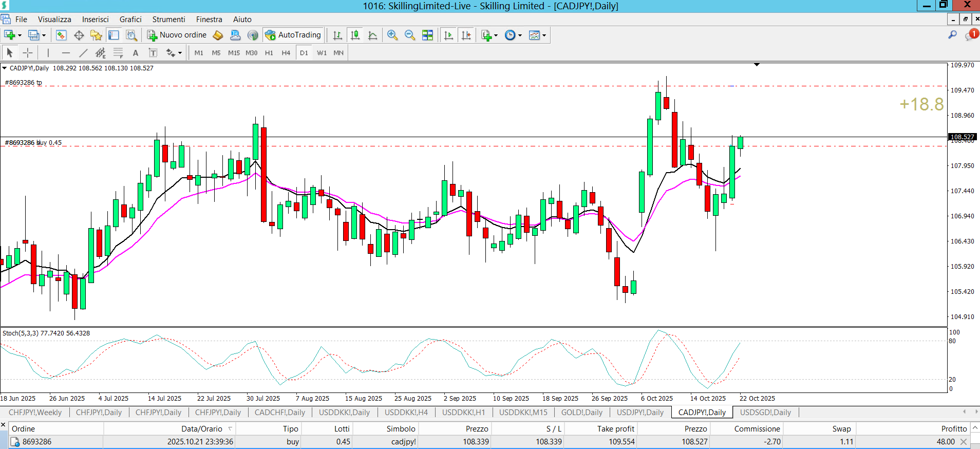
Task: Switch chart to candlestick mode
Action: pyautogui.click(x=355, y=35)
